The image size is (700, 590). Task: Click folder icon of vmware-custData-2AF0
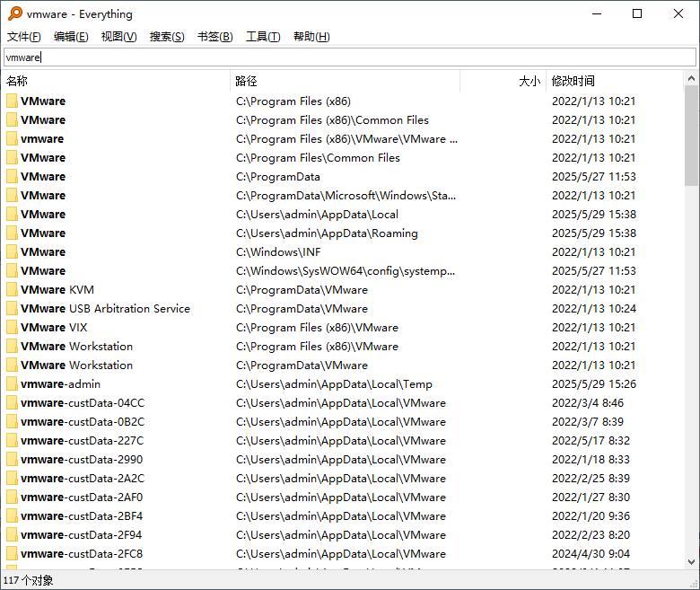(12, 498)
